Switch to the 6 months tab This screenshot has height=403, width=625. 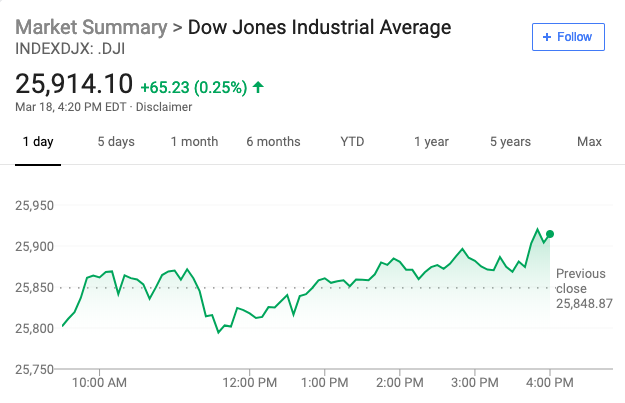(273, 142)
